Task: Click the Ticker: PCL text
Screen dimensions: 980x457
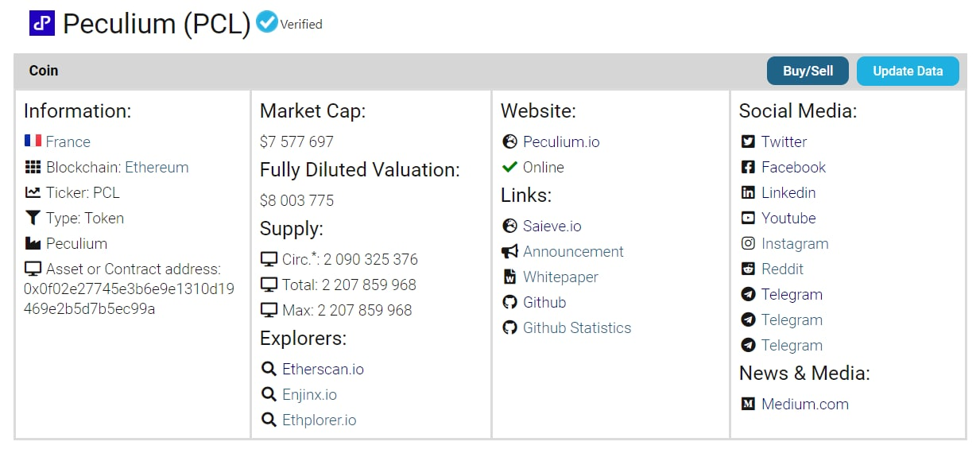Action: pyautogui.click(x=83, y=192)
